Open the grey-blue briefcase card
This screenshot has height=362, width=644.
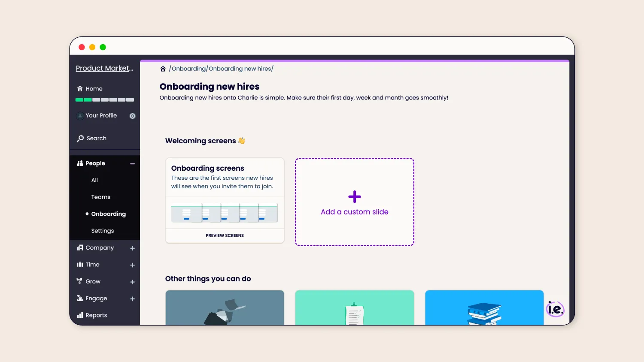pos(225,308)
